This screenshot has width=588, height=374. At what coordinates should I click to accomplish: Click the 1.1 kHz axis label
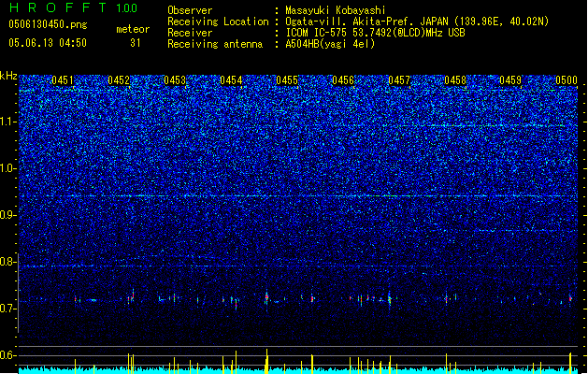tap(7, 122)
